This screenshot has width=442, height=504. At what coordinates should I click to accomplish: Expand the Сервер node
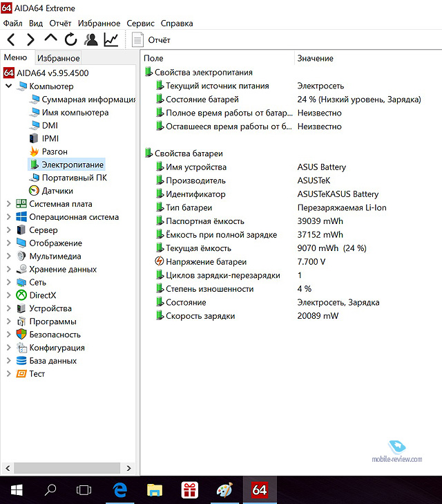(x=9, y=230)
